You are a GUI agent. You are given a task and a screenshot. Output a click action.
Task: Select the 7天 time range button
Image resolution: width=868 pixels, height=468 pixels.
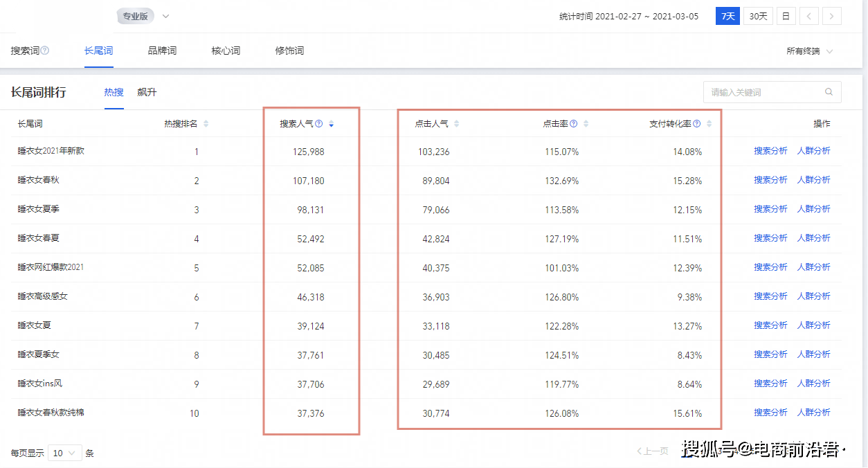727,16
